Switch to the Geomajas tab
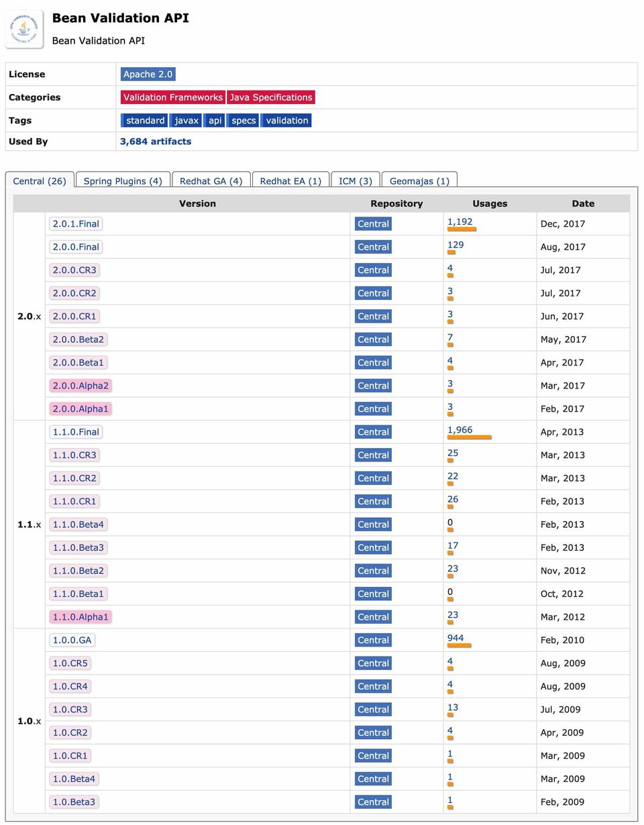 (419, 181)
